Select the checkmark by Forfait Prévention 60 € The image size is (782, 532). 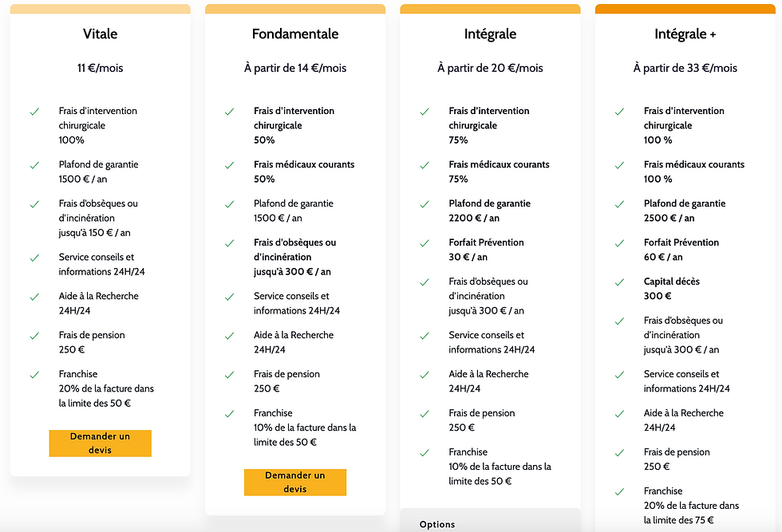619,243
